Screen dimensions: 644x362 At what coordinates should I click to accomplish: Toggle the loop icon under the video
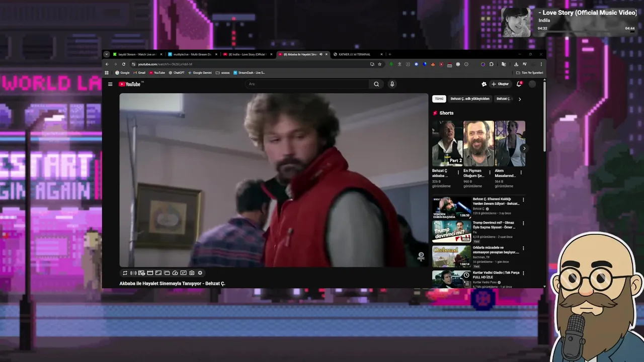[x=125, y=273]
